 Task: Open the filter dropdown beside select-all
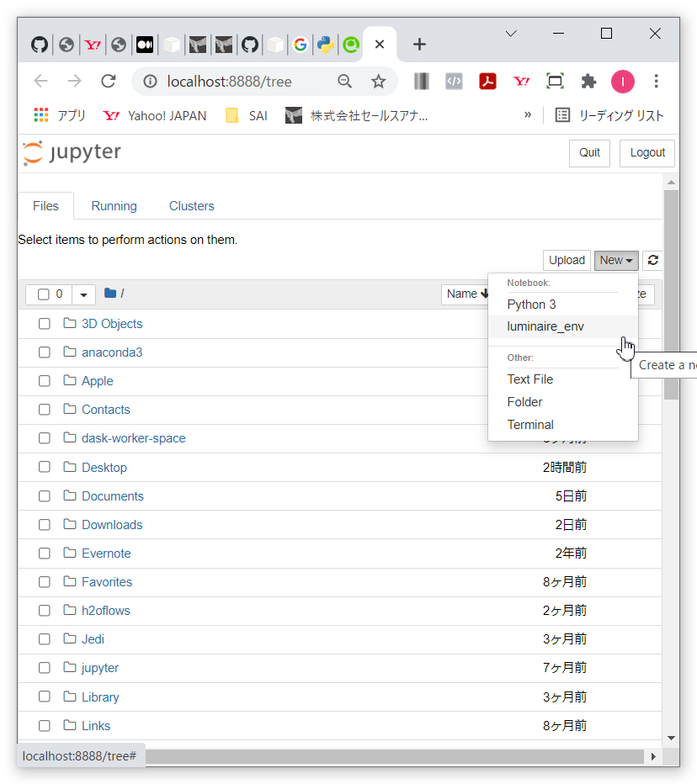click(82, 294)
